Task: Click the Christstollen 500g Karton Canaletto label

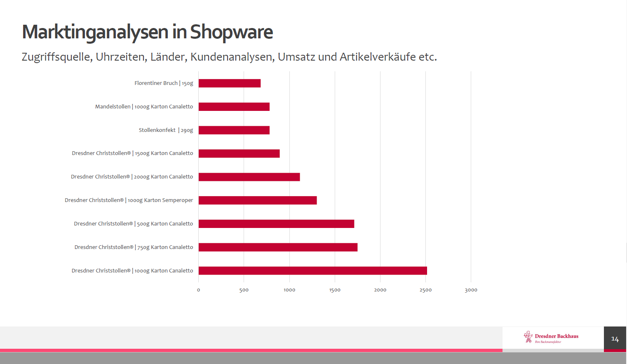Action: [134, 224]
